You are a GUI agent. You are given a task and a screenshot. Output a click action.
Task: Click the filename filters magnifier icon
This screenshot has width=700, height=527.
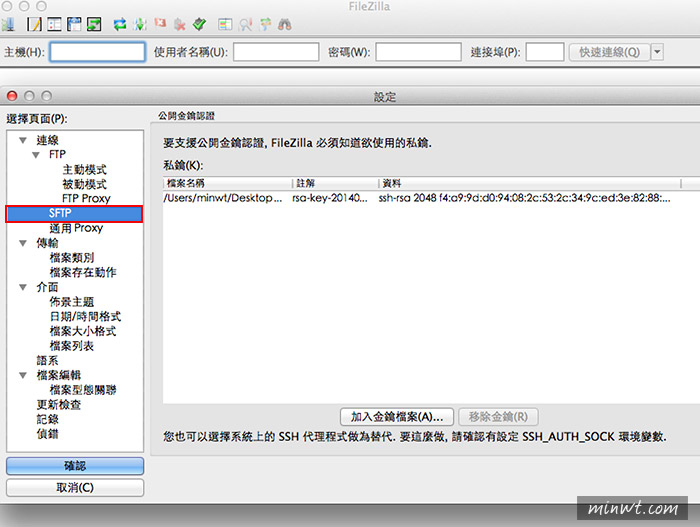246,24
